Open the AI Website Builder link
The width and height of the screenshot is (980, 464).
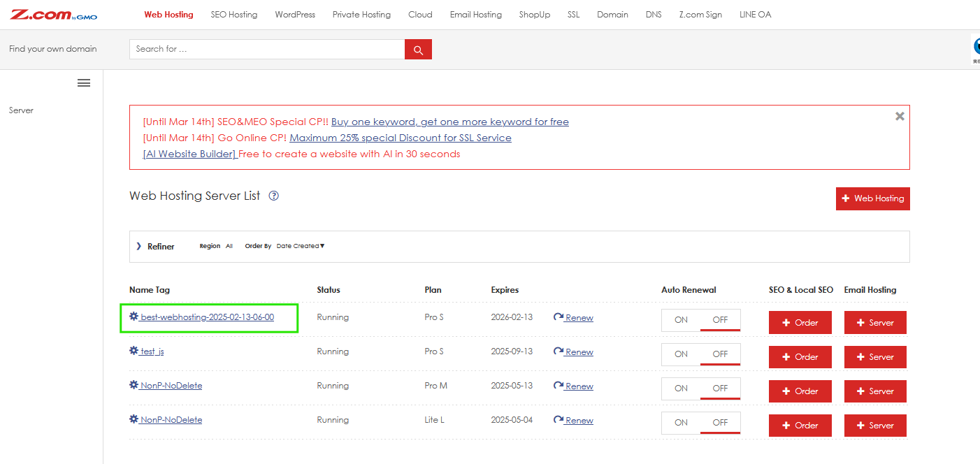pyautogui.click(x=190, y=154)
